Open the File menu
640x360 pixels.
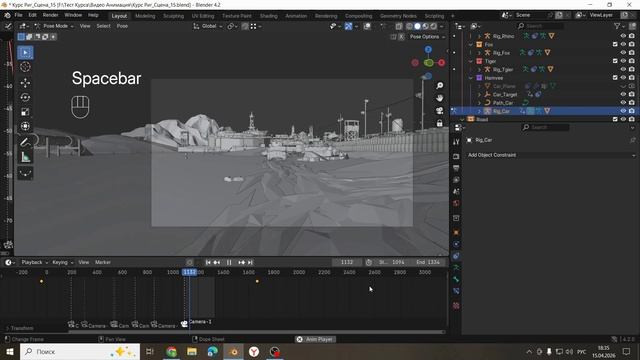[18, 15]
